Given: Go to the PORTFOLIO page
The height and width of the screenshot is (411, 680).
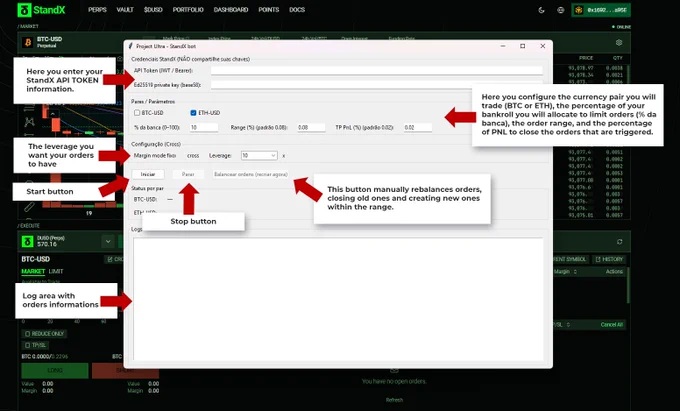Looking at the screenshot, I should (188, 10).
